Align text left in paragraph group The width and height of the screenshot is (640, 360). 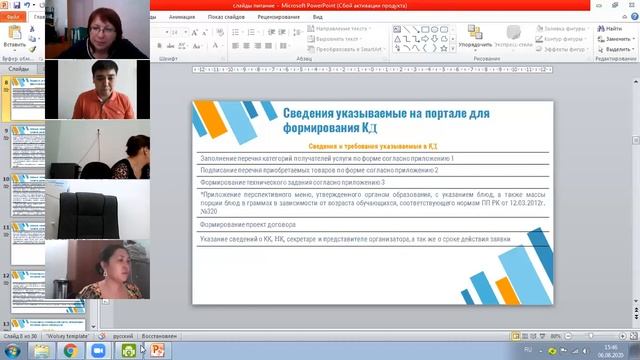(x=236, y=46)
